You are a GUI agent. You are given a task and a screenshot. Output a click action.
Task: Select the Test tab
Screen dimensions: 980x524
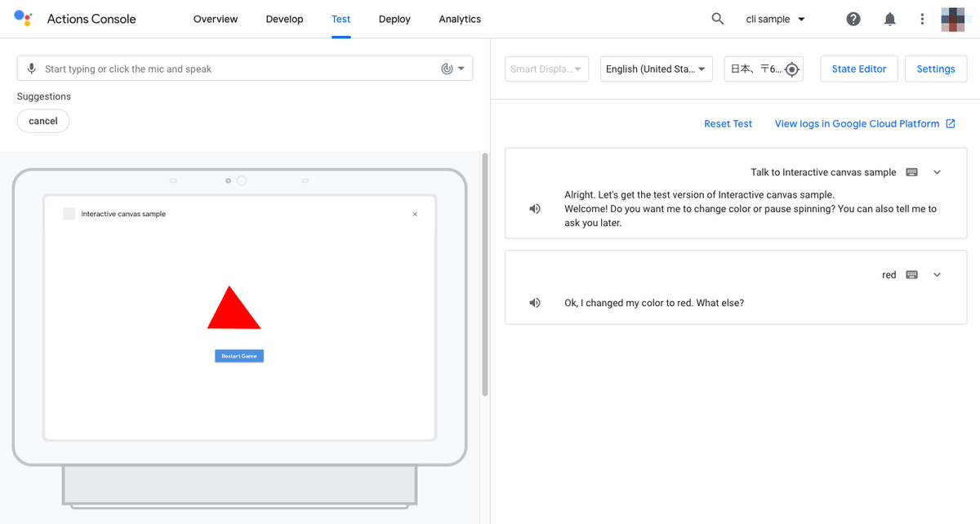[x=341, y=19]
